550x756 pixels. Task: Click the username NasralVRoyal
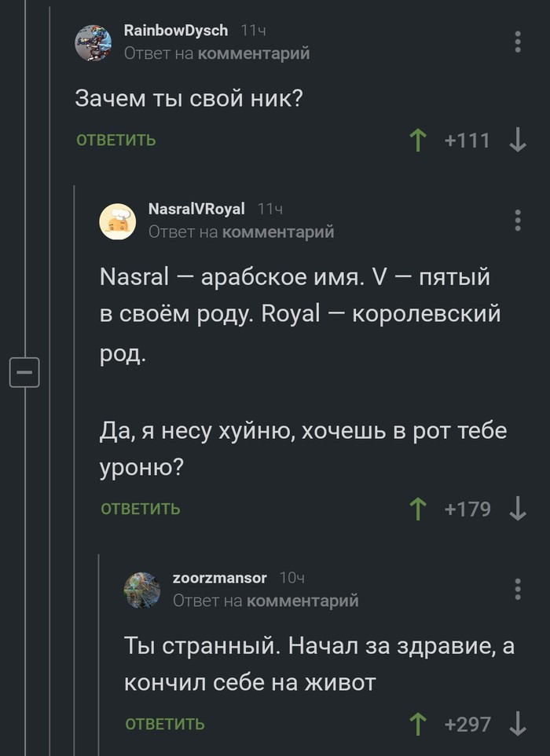(196, 210)
